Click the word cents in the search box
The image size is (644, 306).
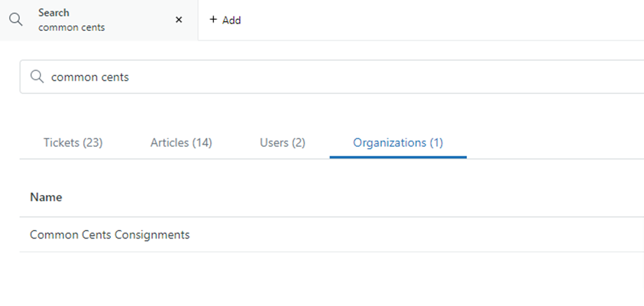tap(114, 77)
